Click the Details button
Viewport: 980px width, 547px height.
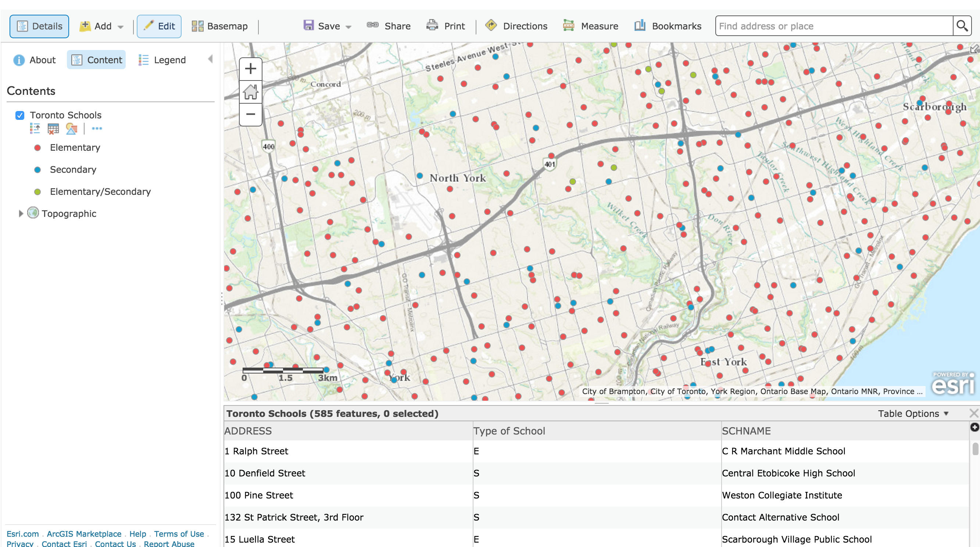39,26
